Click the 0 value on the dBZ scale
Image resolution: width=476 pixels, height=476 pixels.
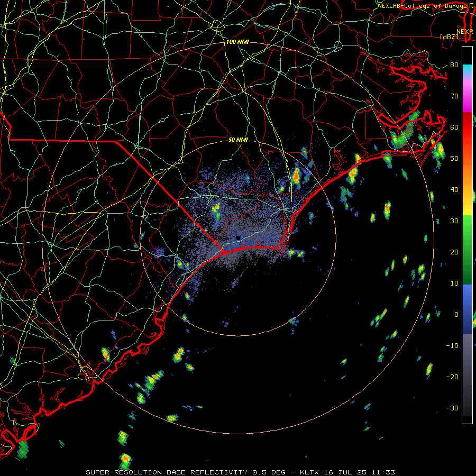(x=456, y=315)
